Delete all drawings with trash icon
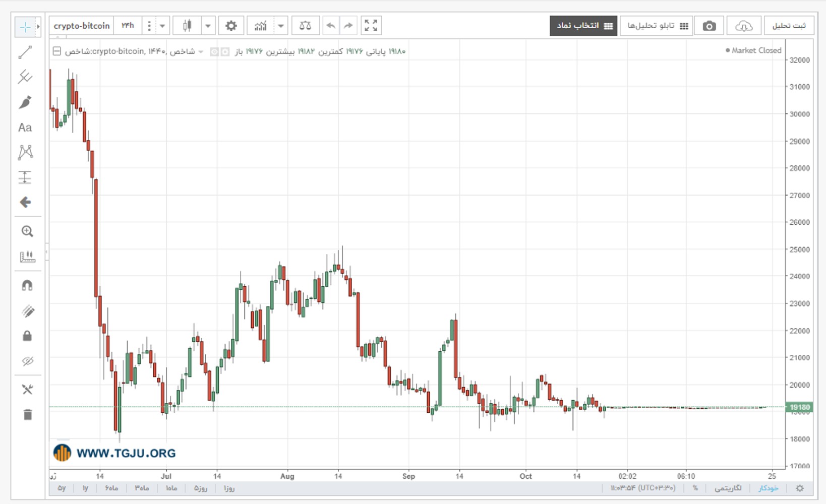This screenshot has width=826, height=504. pos(27,415)
